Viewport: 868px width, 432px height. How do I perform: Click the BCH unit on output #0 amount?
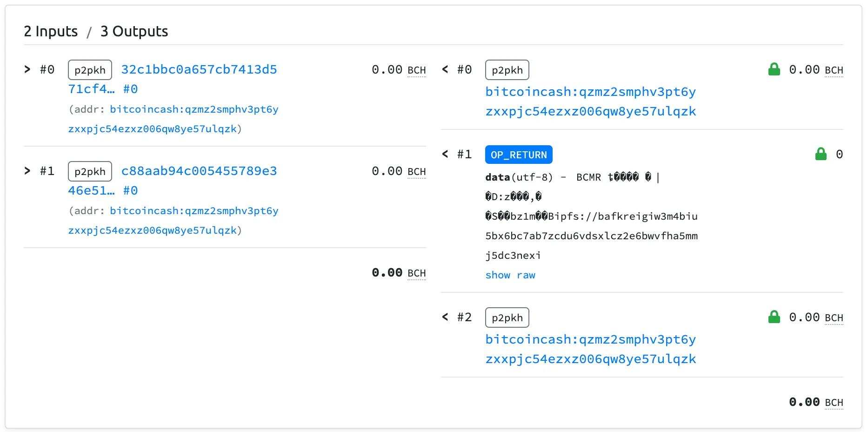click(834, 70)
